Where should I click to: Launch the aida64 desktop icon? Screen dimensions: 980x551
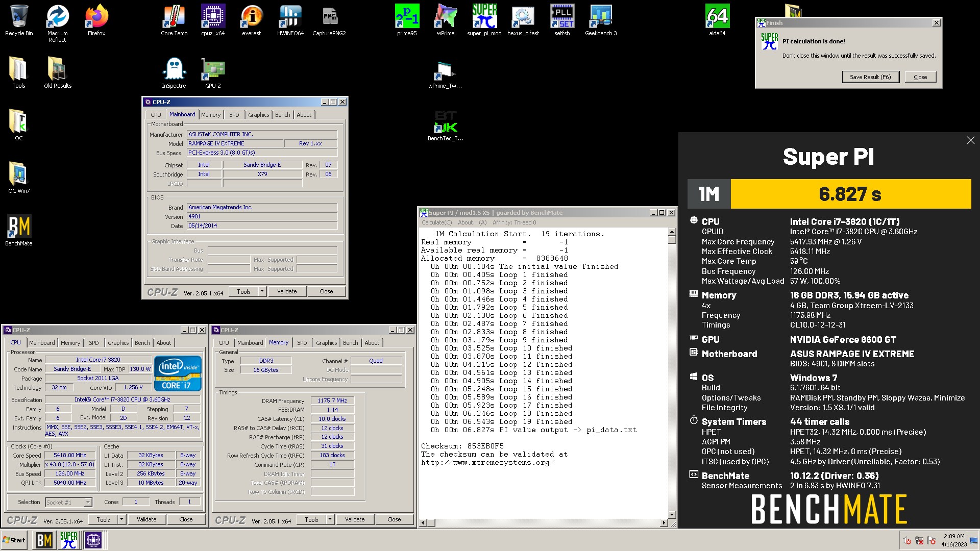click(x=717, y=20)
